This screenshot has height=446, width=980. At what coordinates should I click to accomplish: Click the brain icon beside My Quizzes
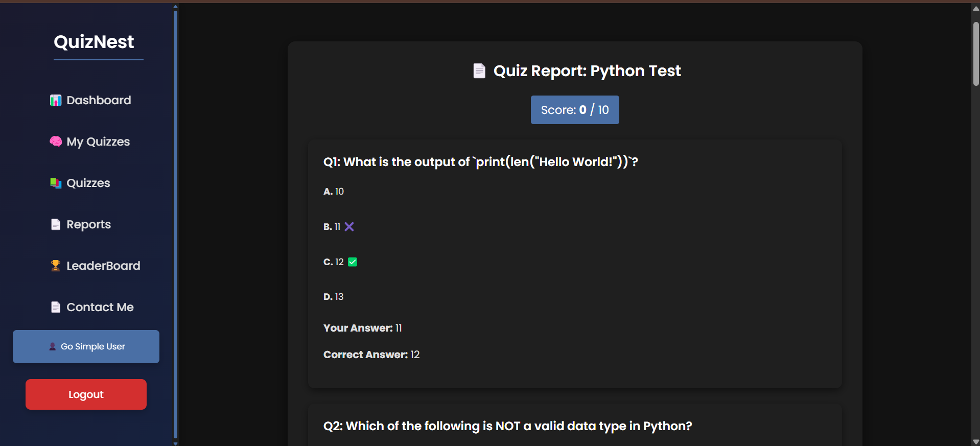56,142
